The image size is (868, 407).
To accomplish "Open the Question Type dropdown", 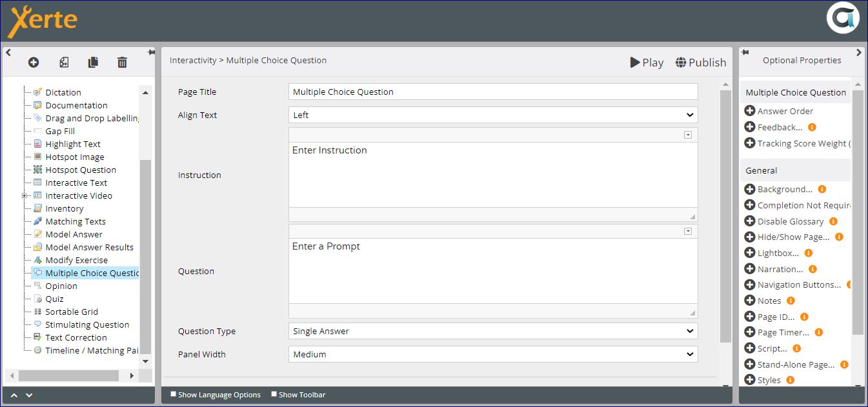I will point(493,331).
